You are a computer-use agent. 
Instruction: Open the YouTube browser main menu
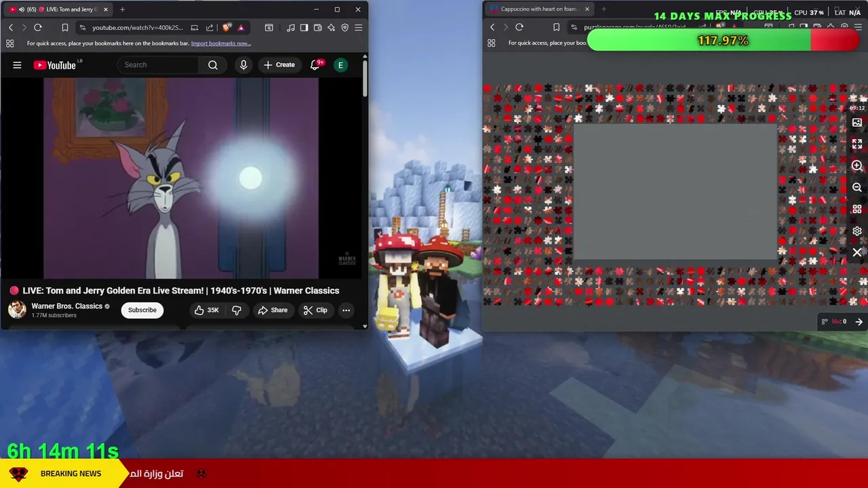(359, 28)
